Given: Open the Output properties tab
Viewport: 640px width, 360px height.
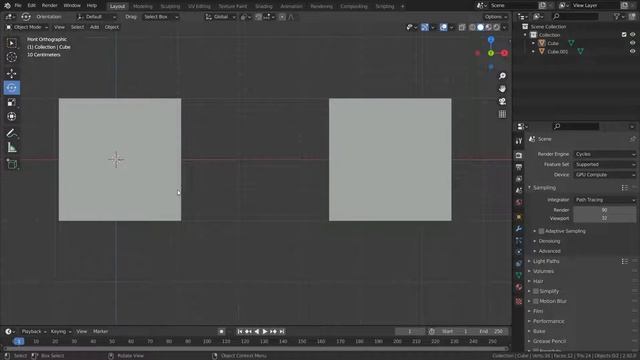Looking at the screenshot, I should (519, 167).
